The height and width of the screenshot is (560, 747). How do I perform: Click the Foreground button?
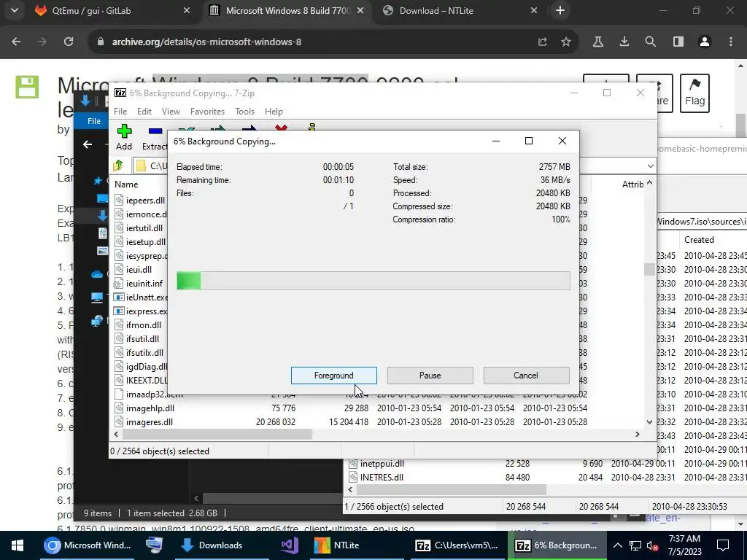pyautogui.click(x=334, y=376)
